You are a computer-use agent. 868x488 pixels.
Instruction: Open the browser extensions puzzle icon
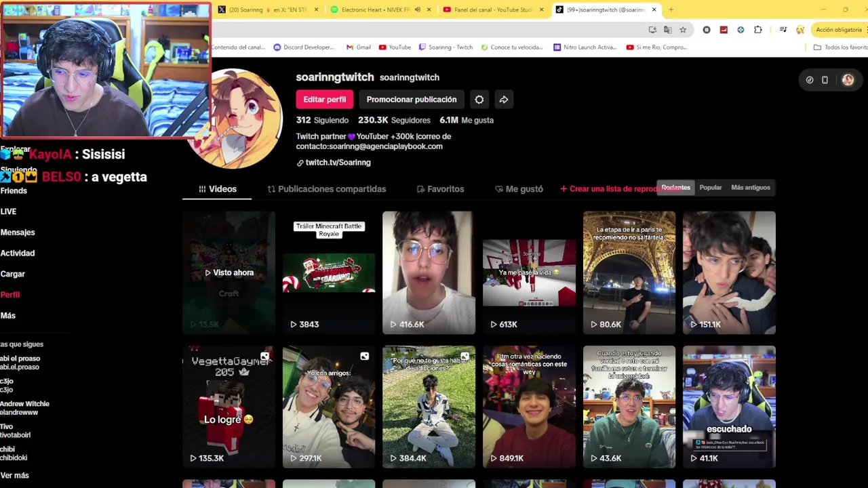(x=757, y=30)
